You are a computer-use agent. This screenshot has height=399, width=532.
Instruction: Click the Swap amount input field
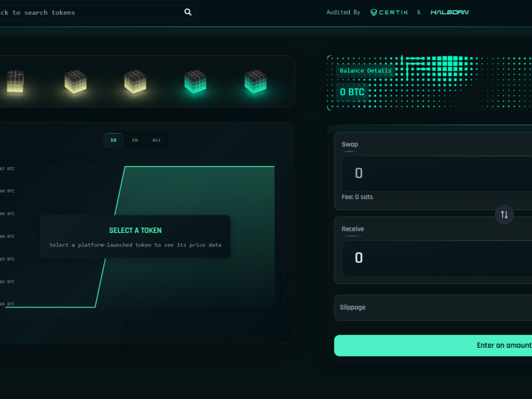pos(437,174)
